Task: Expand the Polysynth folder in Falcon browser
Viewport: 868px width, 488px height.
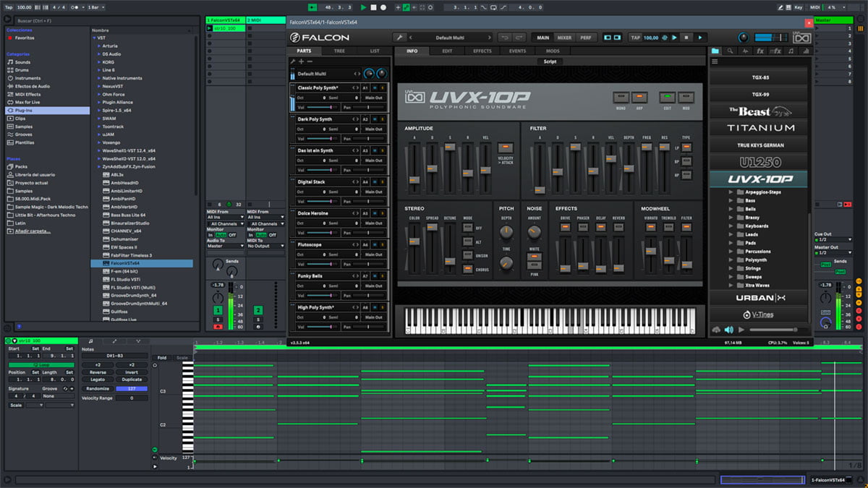Action: point(731,260)
